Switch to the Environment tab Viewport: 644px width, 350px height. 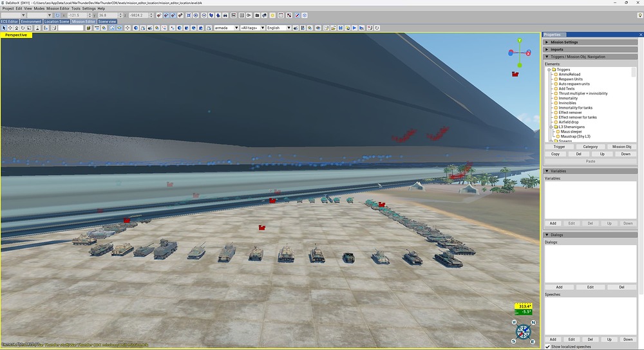[31, 21]
